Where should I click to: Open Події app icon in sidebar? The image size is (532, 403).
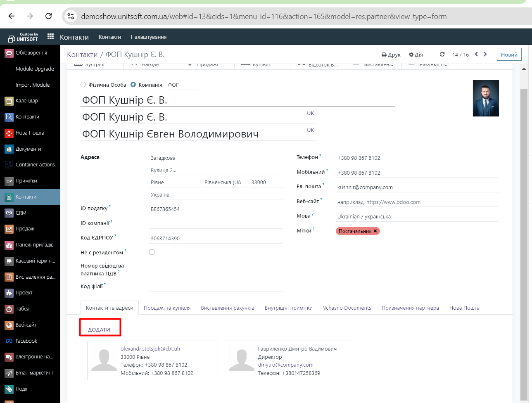9,389
